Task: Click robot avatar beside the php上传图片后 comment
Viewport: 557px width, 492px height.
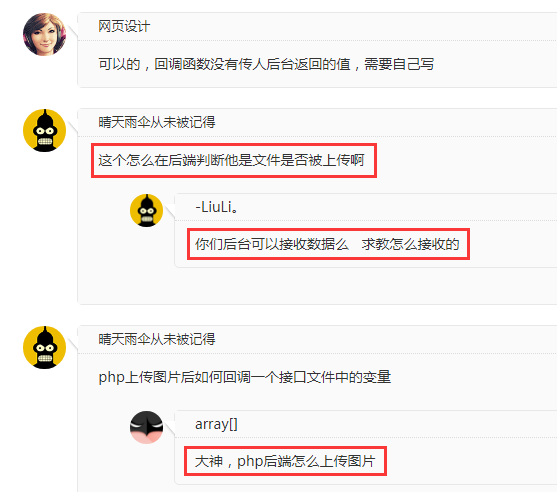Action: (44, 347)
